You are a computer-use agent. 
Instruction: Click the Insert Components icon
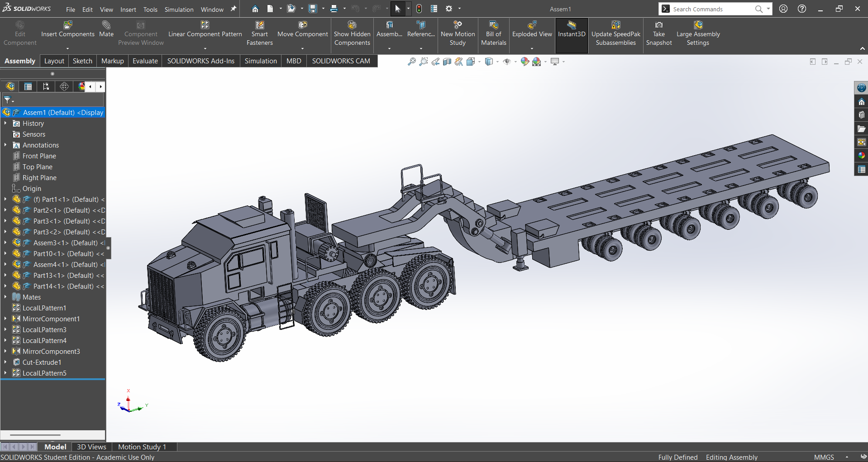pyautogui.click(x=67, y=25)
